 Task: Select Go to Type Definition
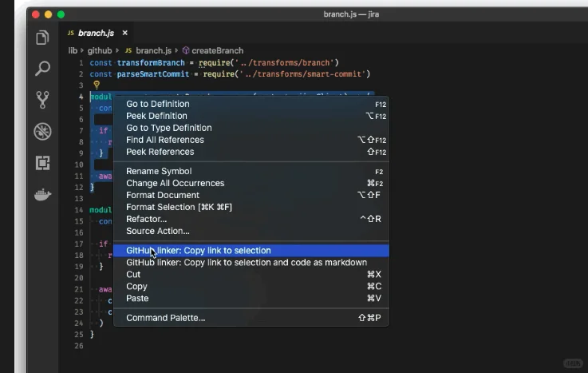point(251,128)
